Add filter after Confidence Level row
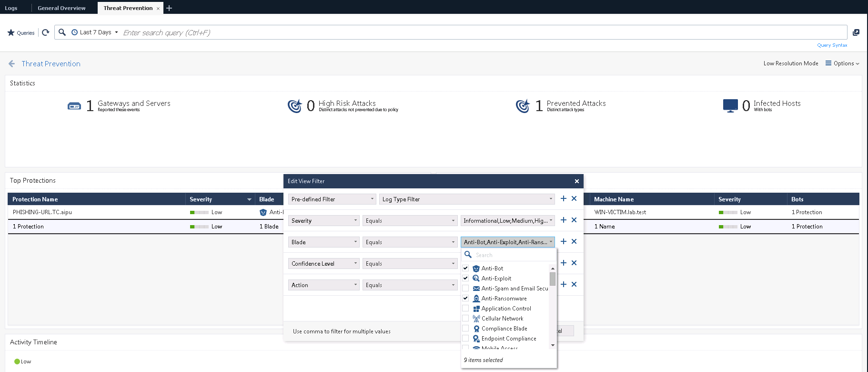The height and width of the screenshot is (372, 868). click(564, 263)
